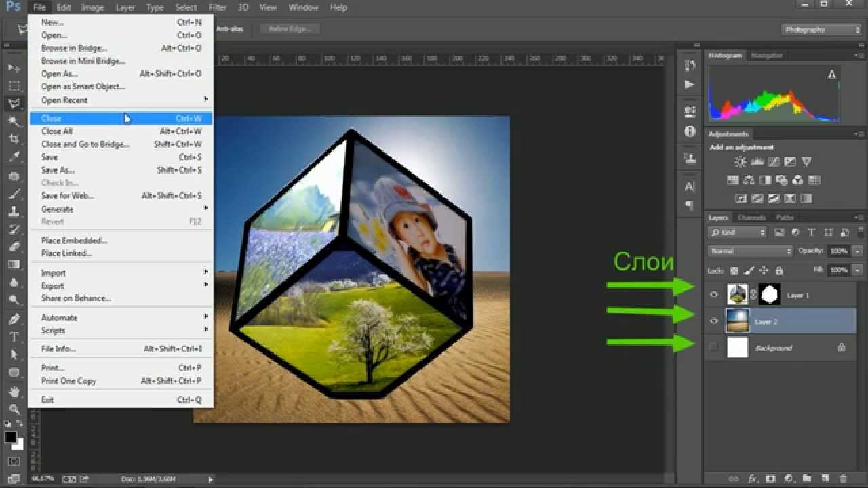Select the Clone Stamp tool
Viewport: 868px width, 488px height.
[14, 211]
